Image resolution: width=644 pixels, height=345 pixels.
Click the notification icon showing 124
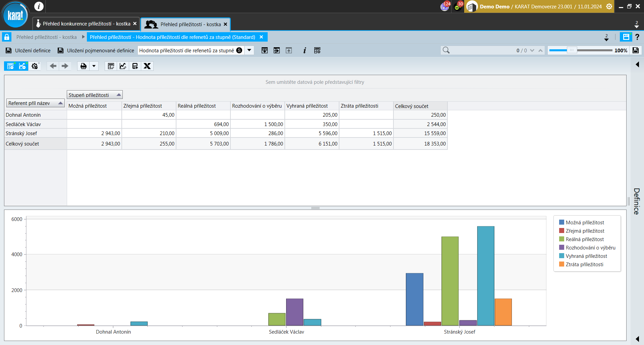tap(445, 6)
